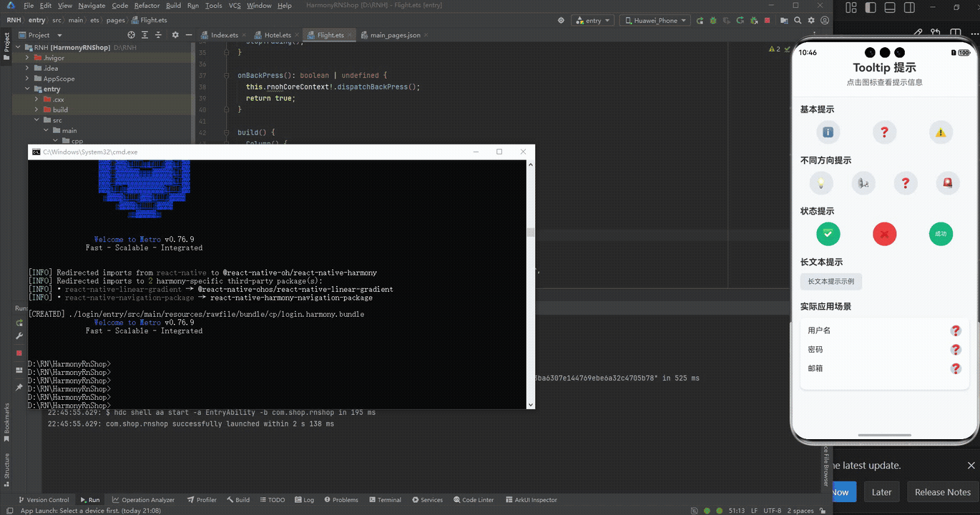
Task: Click Collapse All icon in Project panel
Action: pos(159,34)
